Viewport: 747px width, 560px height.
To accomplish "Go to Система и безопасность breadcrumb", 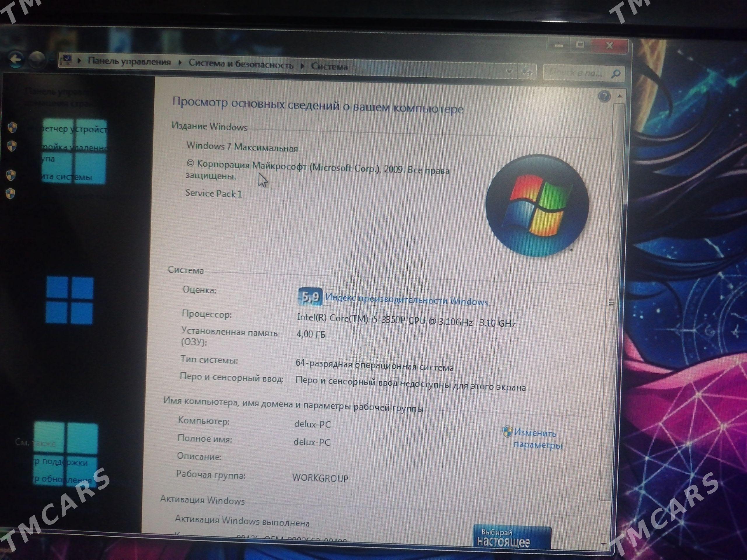I will 240,64.
